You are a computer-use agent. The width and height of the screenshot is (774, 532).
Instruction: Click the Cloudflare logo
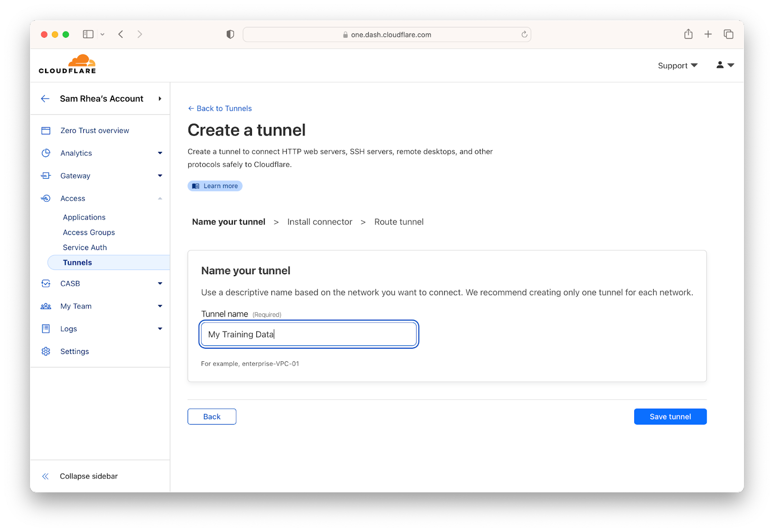click(67, 64)
